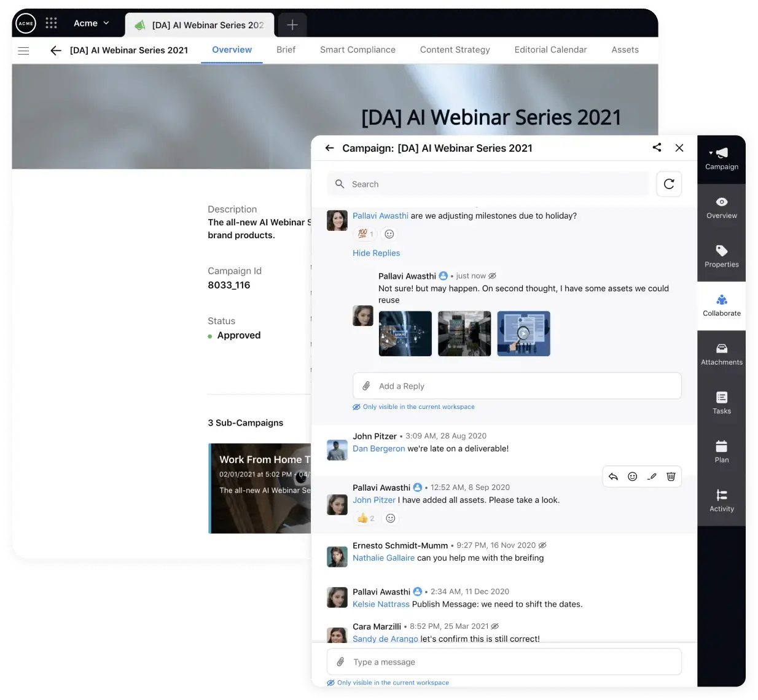This screenshot has height=700, width=758.
Task: Refresh the campaign comment feed
Action: 669,184
